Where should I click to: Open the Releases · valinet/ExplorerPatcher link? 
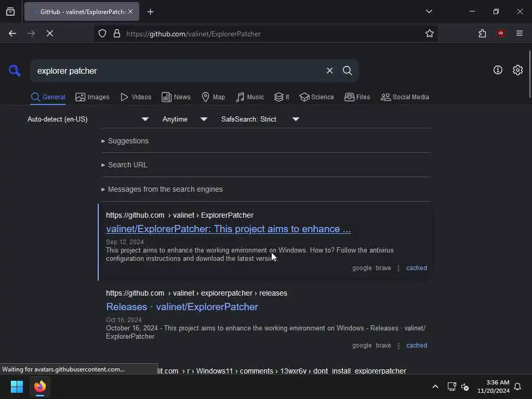182,307
